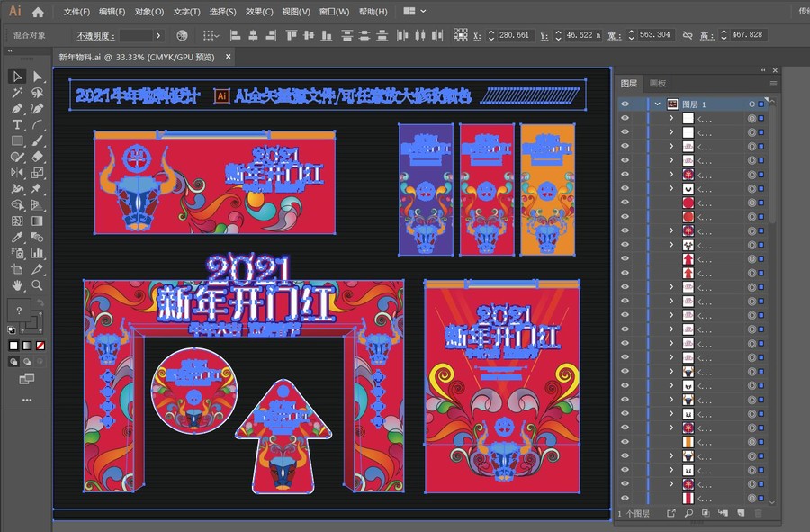Click the blue selection square of 图层 1
Screen dimensions: 810x532
[x=761, y=104]
